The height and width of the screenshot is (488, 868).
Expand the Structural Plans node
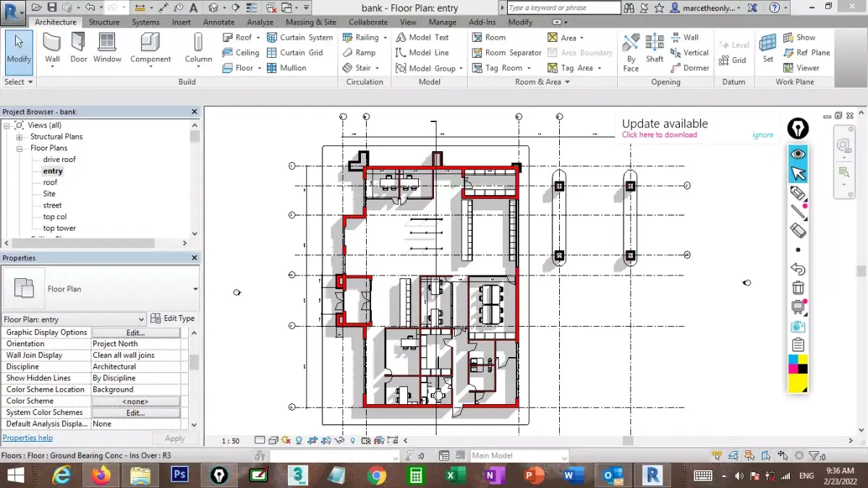(20, 137)
